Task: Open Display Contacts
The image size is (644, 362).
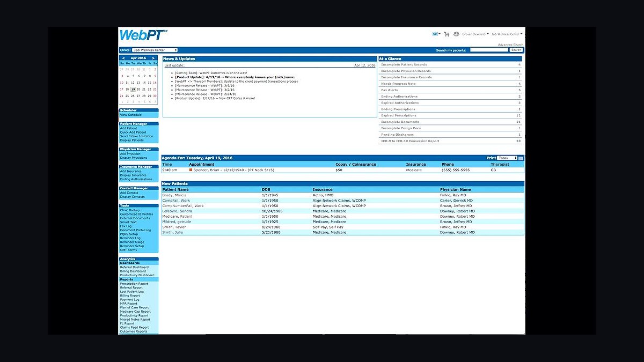Action: (x=132, y=197)
